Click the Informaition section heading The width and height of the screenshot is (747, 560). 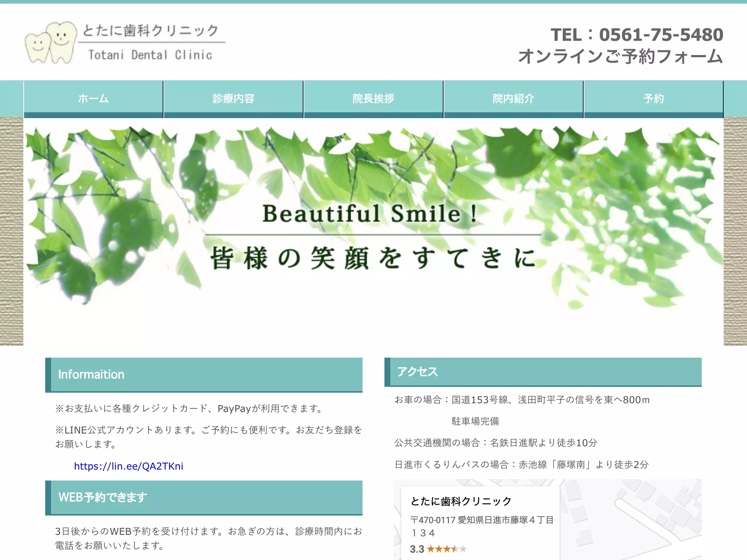(204, 375)
